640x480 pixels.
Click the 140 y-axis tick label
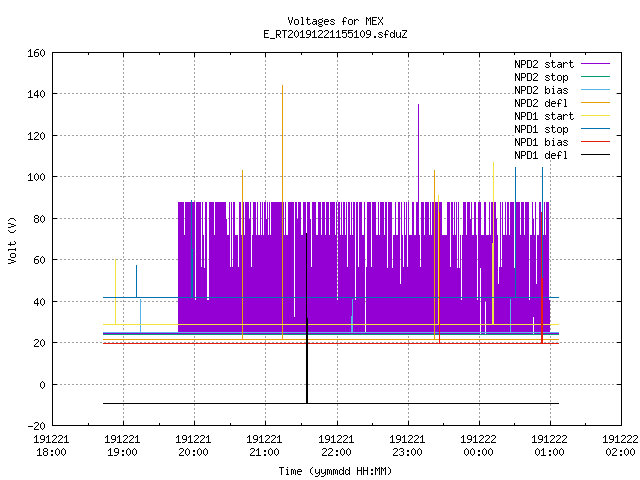click(x=36, y=94)
